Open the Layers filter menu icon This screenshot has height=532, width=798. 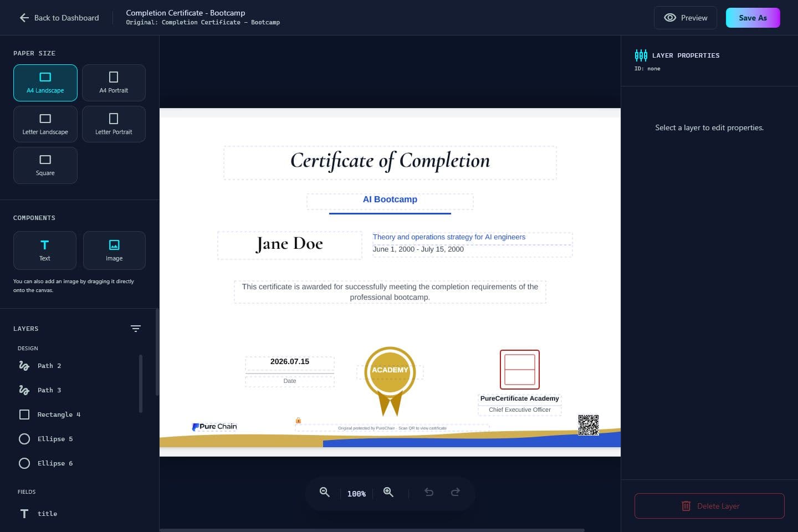click(136, 329)
